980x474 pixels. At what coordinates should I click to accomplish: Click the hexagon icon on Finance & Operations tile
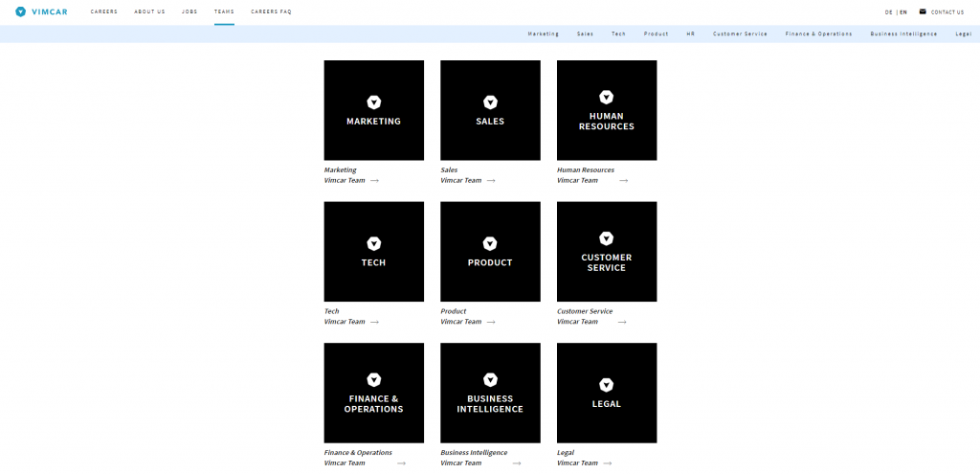(374, 379)
